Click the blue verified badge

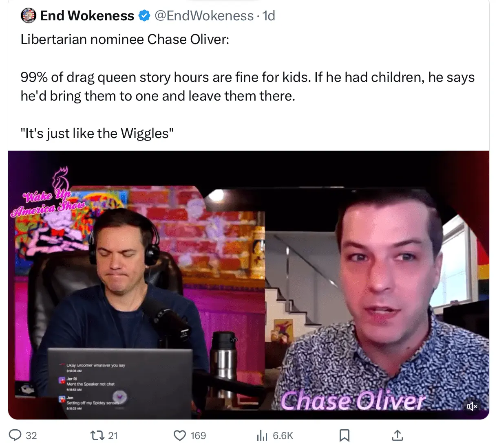pyautogui.click(x=144, y=16)
